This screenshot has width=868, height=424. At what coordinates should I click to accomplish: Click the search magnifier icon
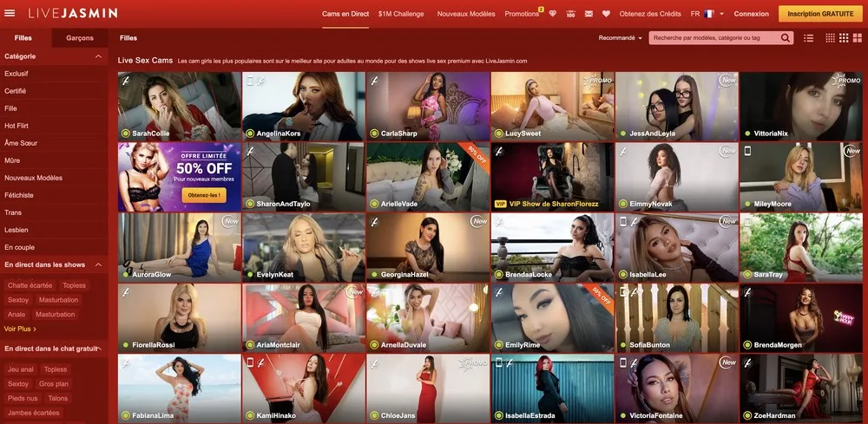point(786,38)
